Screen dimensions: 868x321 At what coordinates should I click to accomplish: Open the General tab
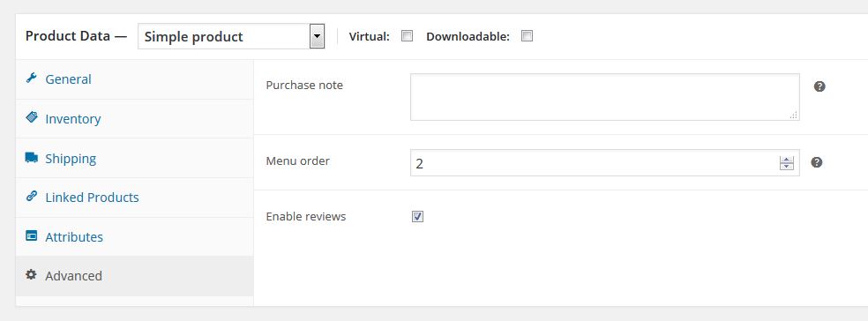tap(134, 79)
